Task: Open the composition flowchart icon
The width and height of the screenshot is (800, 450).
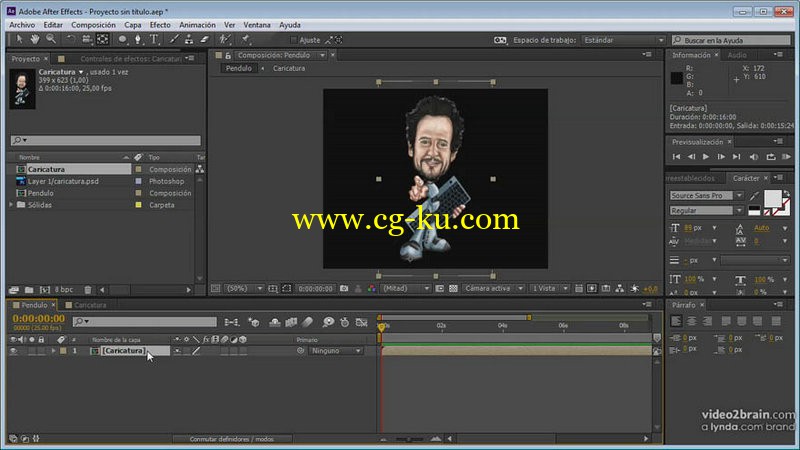Action: 619,289
